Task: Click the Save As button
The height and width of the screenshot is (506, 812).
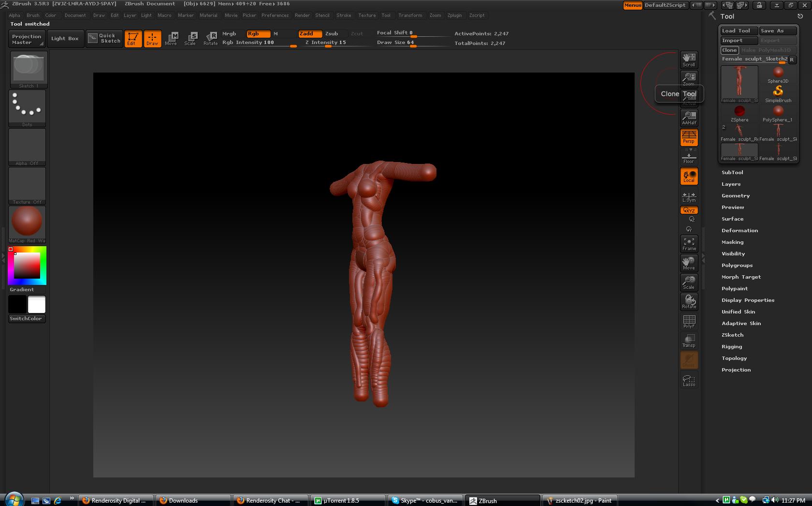Action: pos(778,31)
